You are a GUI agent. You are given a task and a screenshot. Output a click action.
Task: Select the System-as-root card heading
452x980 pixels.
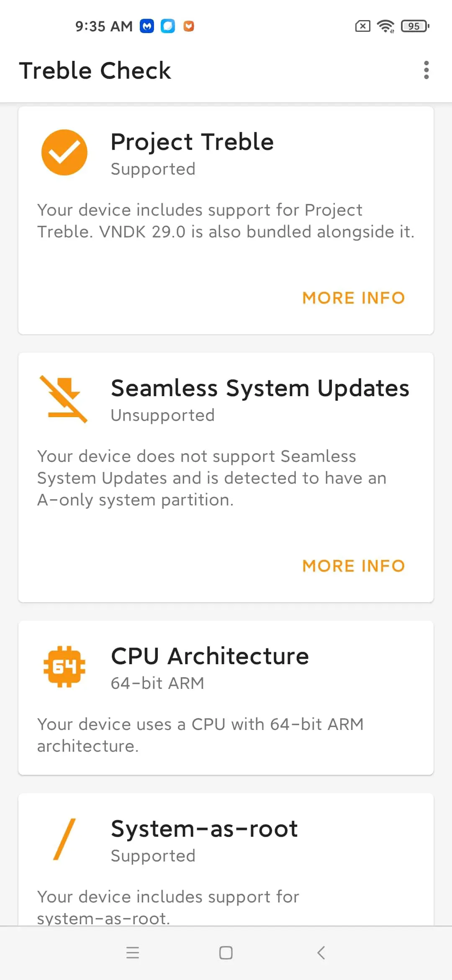tap(204, 828)
